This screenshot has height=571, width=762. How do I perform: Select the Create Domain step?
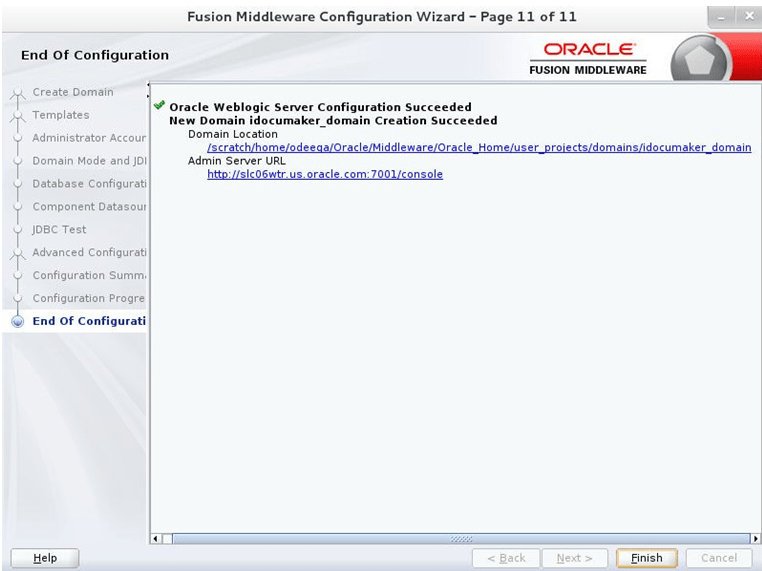73,92
